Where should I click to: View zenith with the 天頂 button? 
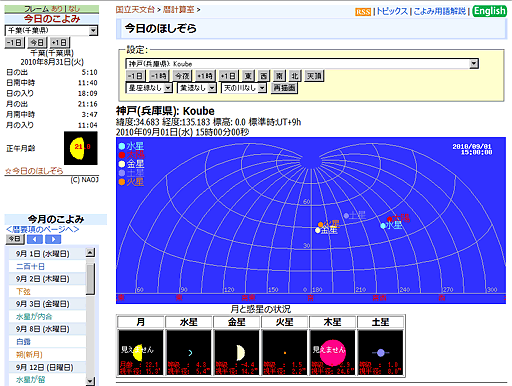314,76
